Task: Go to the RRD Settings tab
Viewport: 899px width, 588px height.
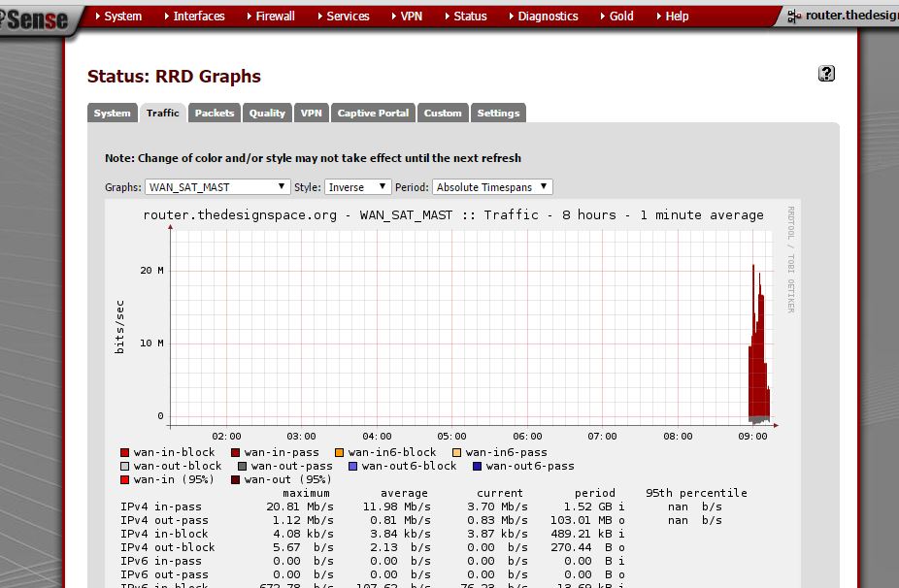Action: pos(498,114)
